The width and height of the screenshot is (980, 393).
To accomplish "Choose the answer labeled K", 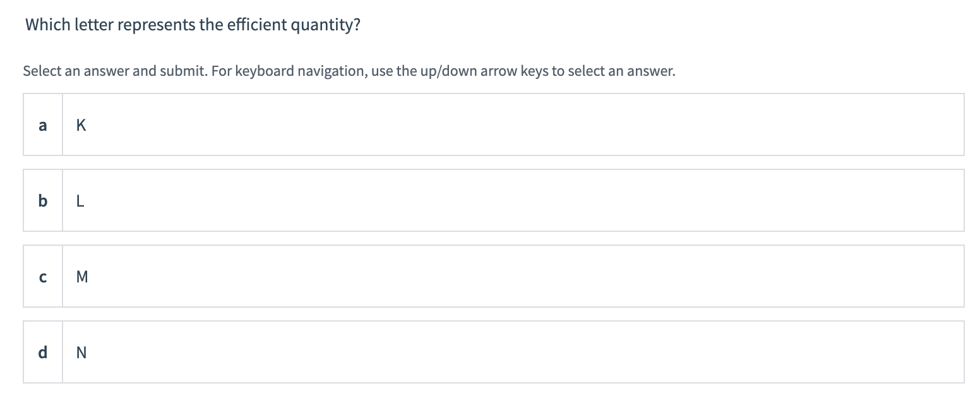I will [81, 124].
